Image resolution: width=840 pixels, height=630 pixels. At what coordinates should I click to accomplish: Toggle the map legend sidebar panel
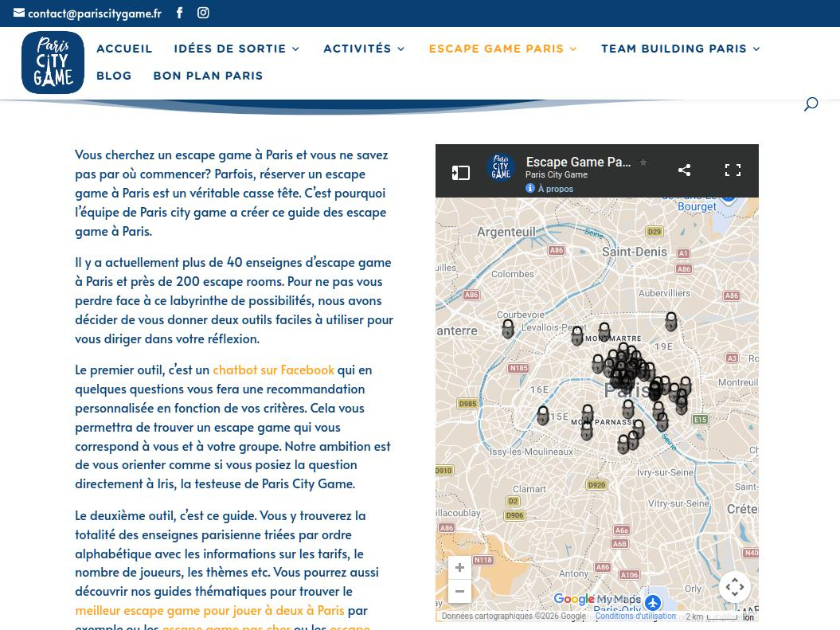click(x=460, y=173)
